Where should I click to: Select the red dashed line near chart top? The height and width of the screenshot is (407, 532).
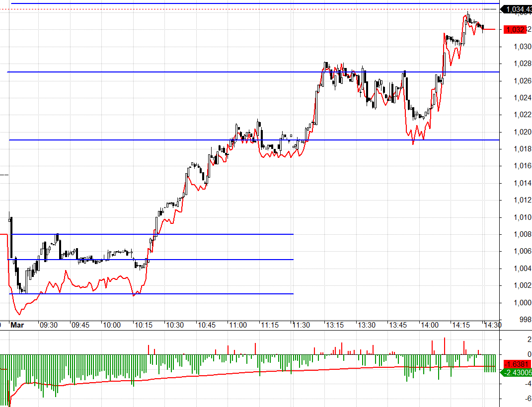tap(248, 9)
